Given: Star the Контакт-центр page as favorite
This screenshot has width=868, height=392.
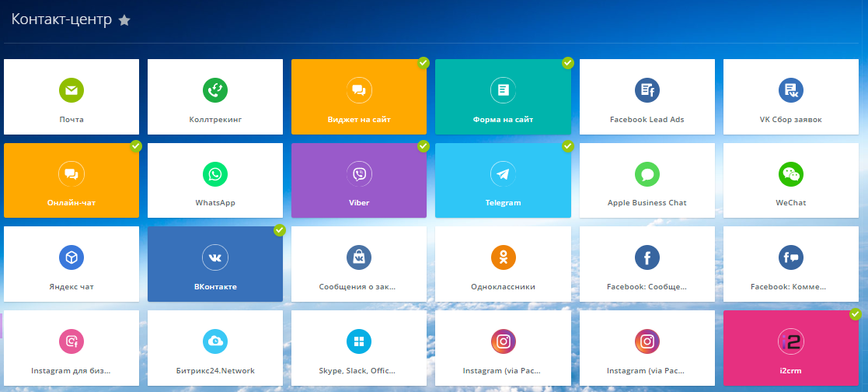Looking at the screenshot, I should (x=124, y=21).
